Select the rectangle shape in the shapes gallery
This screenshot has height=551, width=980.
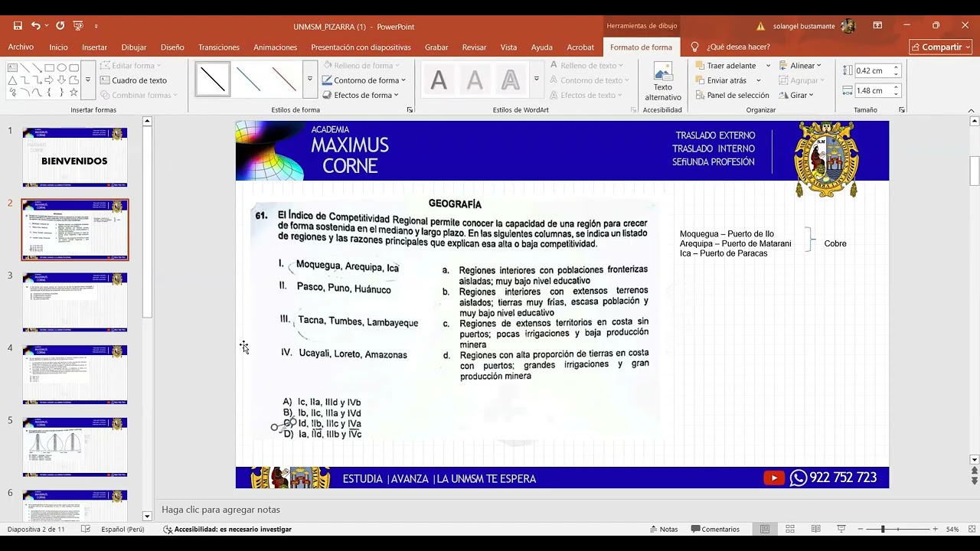pos(49,67)
